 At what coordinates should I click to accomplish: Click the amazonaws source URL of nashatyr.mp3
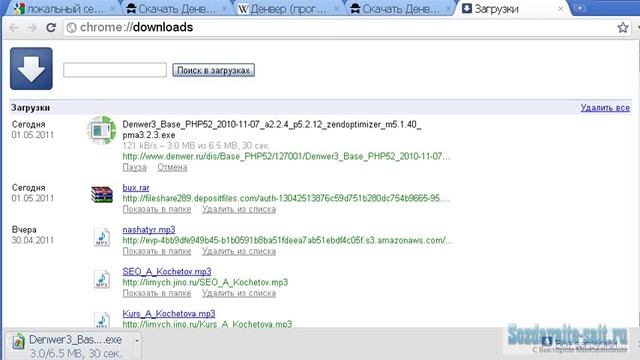click(x=287, y=240)
